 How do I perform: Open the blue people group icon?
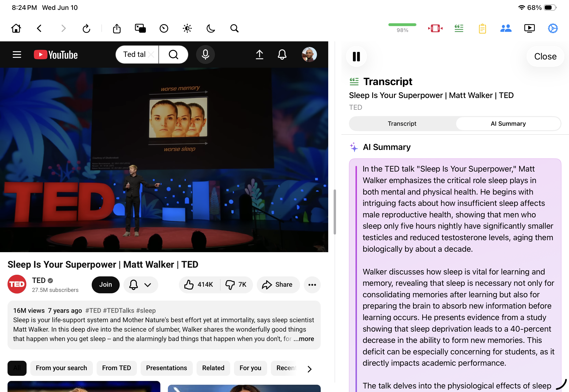[506, 28]
